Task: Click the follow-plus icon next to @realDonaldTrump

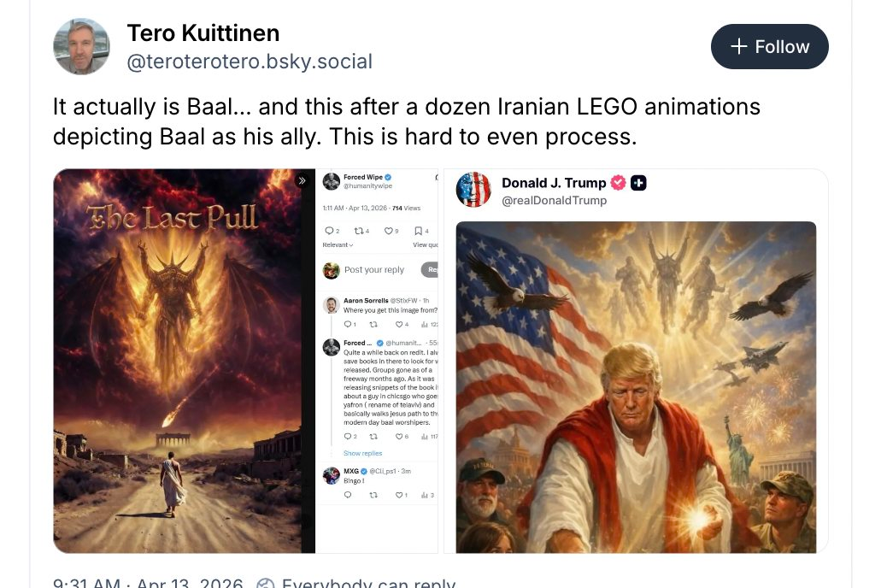Action: (639, 183)
